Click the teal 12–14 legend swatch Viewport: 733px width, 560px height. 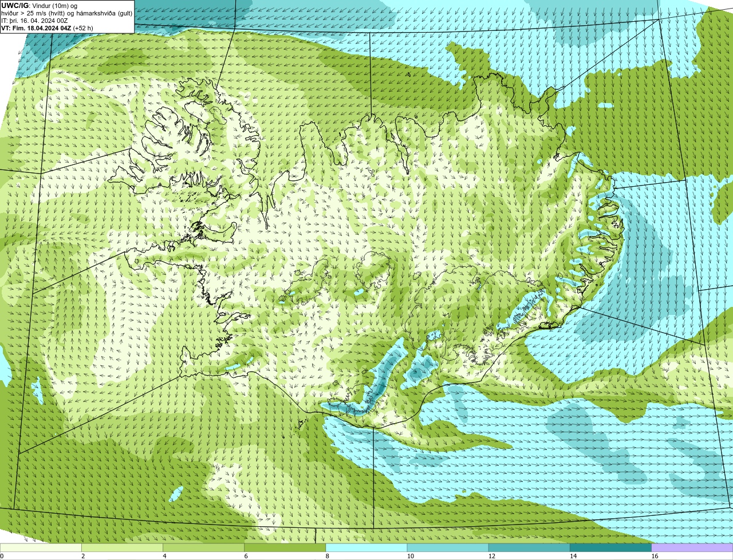[529, 547]
